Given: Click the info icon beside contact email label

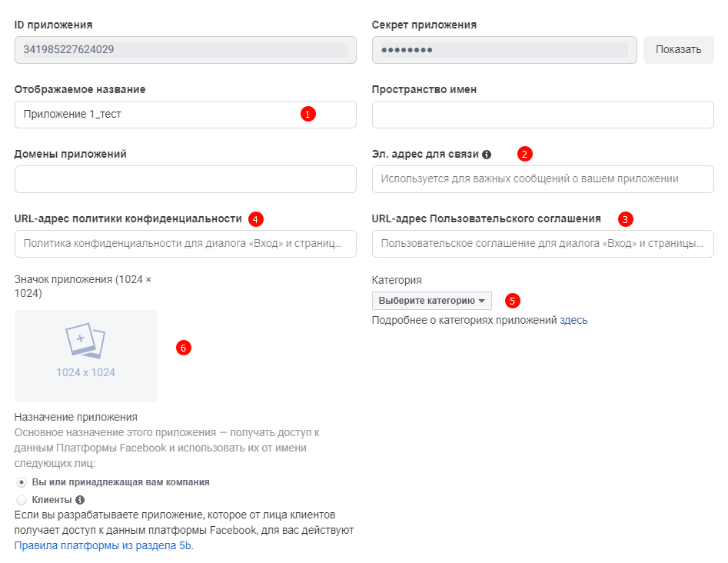Looking at the screenshot, I should (x=487, y=155).
